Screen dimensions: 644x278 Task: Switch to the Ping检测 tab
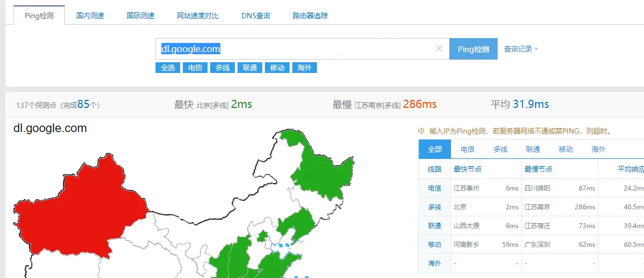(39, 16)
